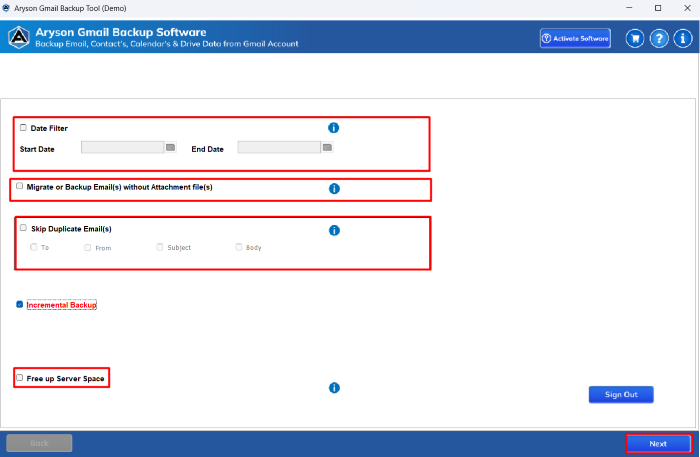This screenshot has height=457, width=700.
Task: Tick the To duplicate criterion checkbox
Action: tap(33, 247)
